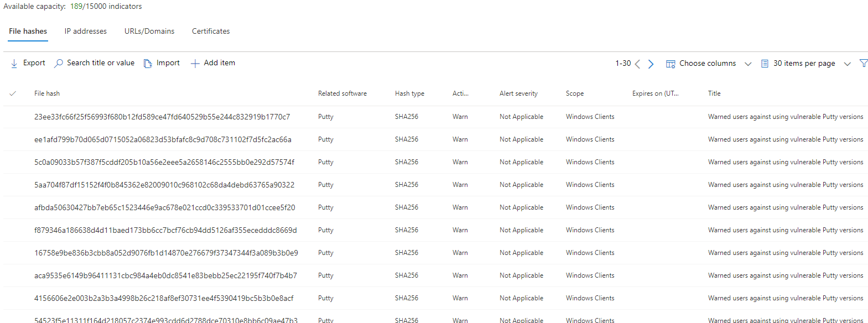
Task: Click the Search title or value field
Action: (101, 63)
